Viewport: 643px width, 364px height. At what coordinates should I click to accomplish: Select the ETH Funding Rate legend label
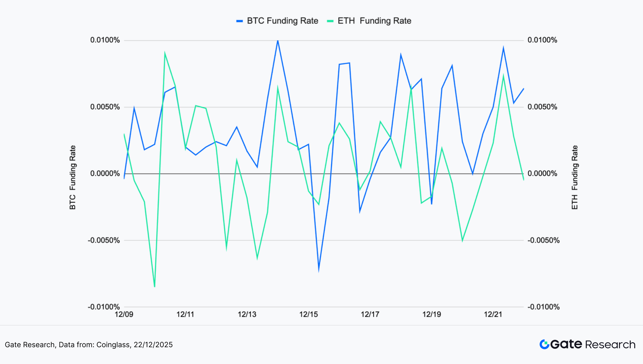coord(374,21)
